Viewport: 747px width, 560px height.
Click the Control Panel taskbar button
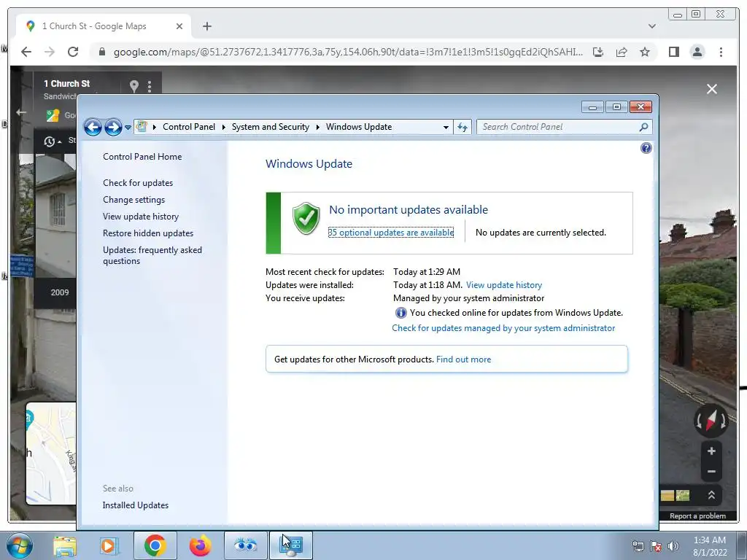tap(291, 545)
